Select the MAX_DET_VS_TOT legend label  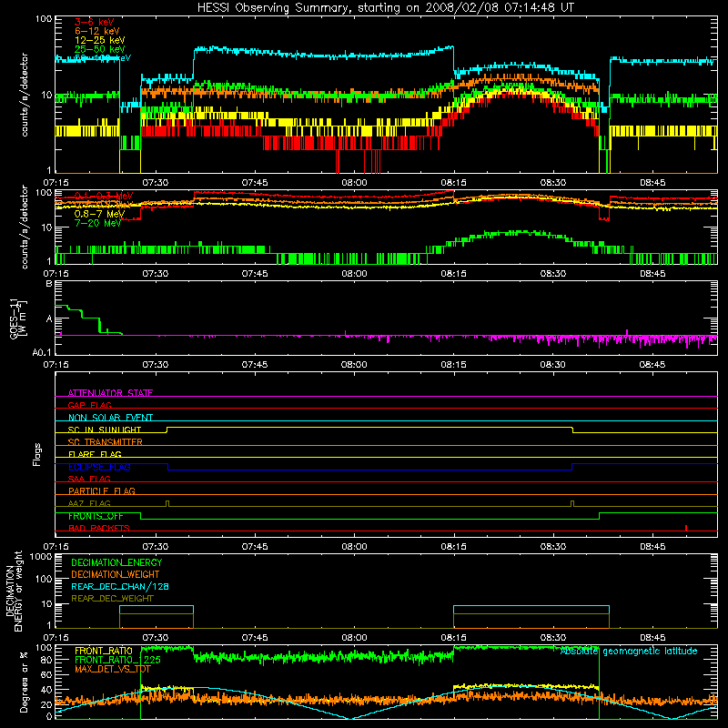coord(113,669)
